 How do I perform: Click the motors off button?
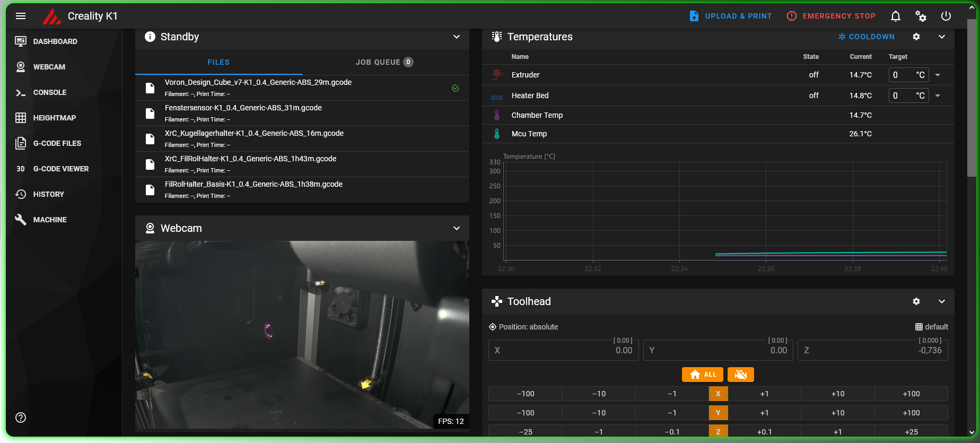[741, 375]
